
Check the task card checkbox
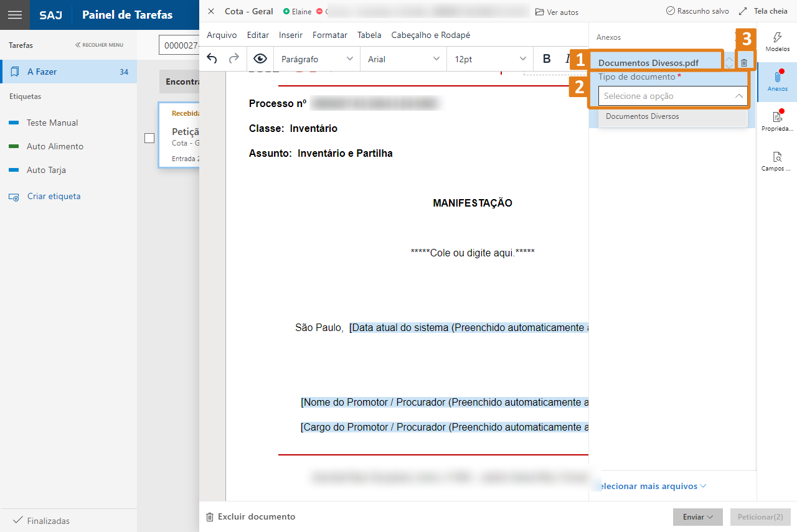149,138
